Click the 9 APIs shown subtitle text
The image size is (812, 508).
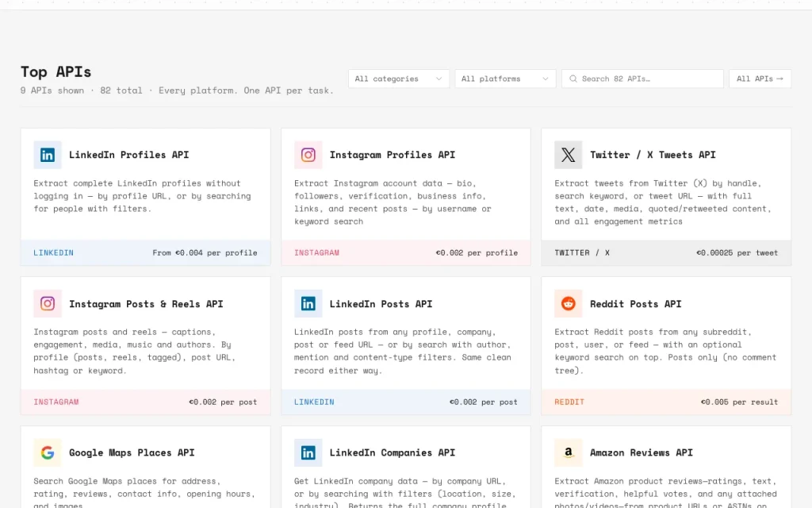pos(177,90)
